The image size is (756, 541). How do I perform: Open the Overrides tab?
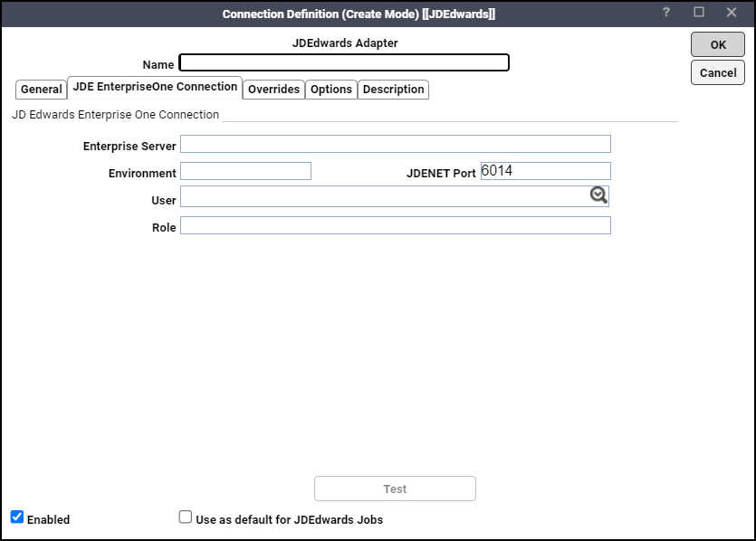tap(273, 90)
